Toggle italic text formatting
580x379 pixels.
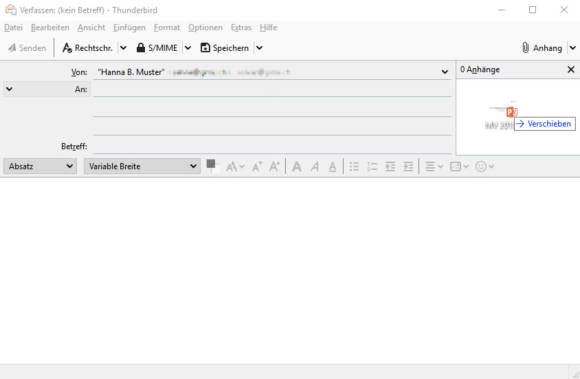click(315, 167)
